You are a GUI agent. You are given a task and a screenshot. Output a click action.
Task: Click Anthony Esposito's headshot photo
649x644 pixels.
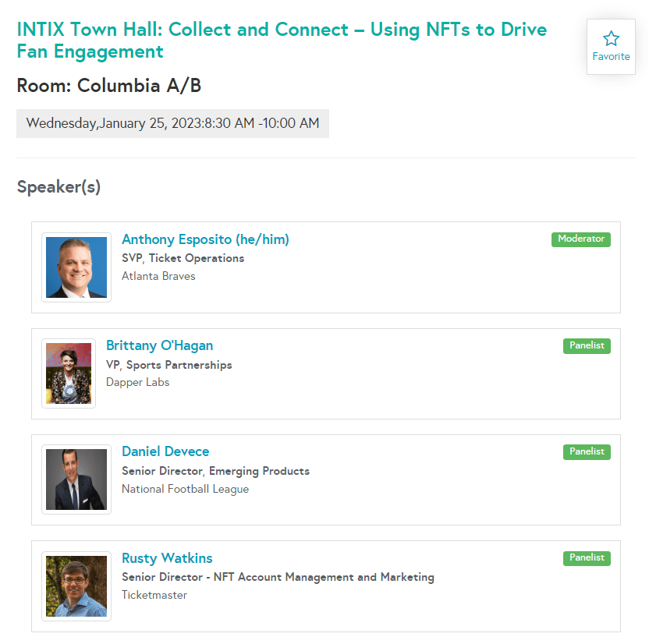tap(76, 267)
